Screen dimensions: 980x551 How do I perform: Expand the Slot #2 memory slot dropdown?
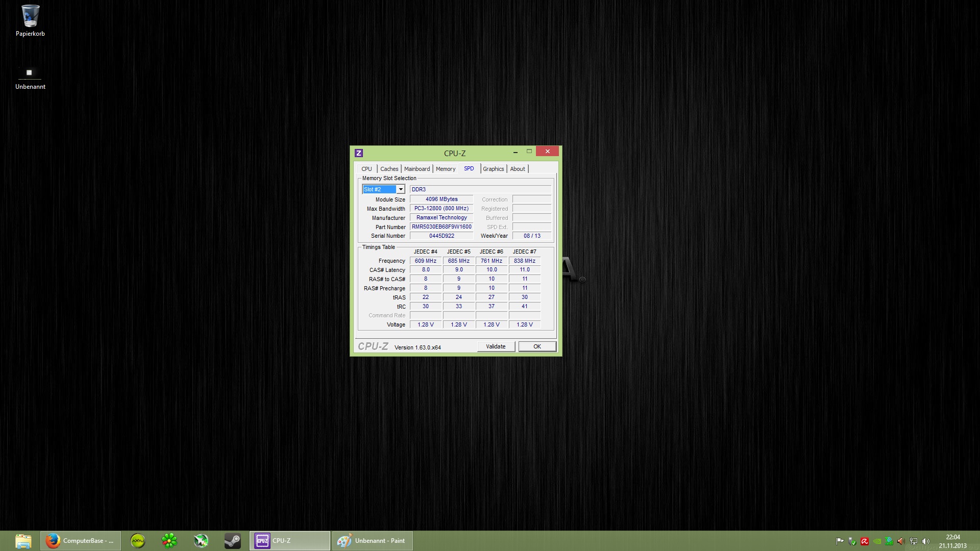(401, 189)
